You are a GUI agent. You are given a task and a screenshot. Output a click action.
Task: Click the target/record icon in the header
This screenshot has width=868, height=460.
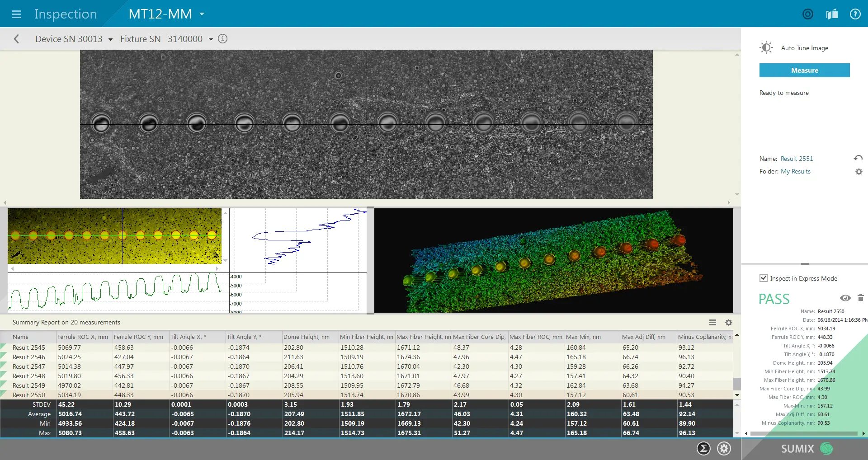pos(808,14)
